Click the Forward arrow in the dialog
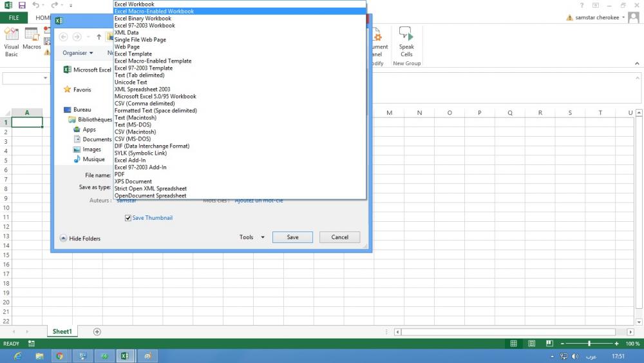644x363 pixels. click(x=77, y=37)
